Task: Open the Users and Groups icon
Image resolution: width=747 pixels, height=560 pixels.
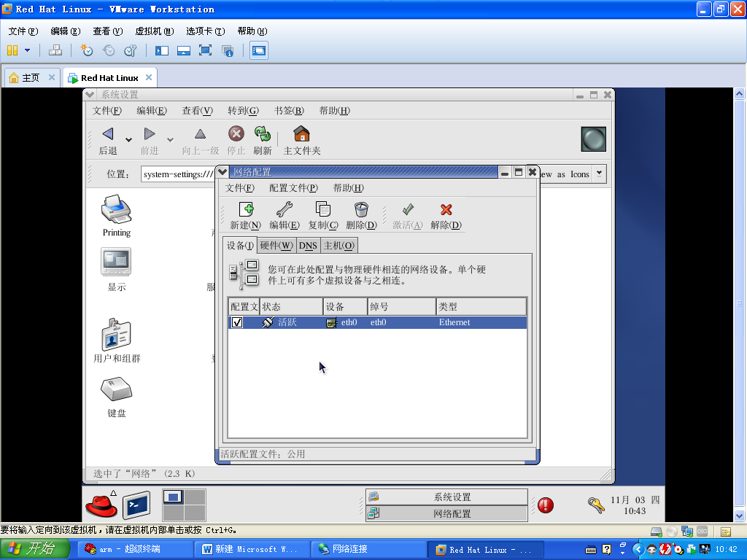Action: tap(116, 334)
